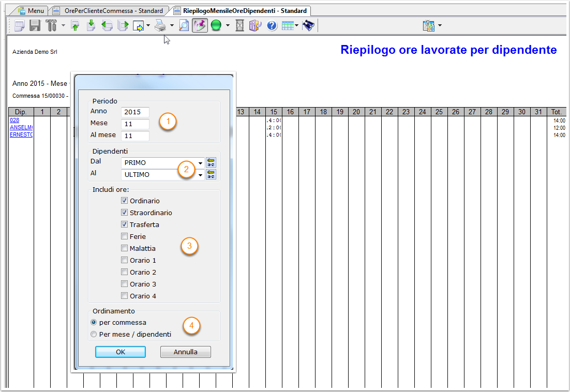The image size is (570, 392).
Task: Click the 'Riepilogo ore lavorate per dipendente' title
Action: [x=448, y=50]
